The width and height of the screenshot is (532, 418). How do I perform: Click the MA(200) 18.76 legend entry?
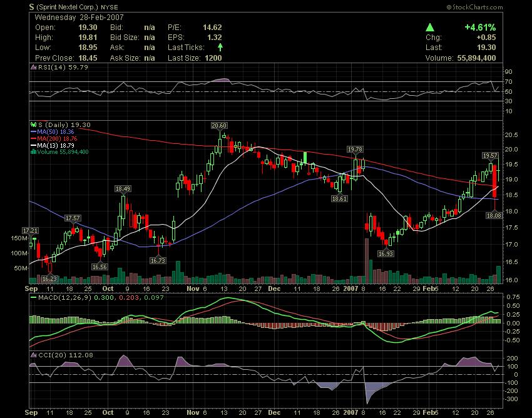pyautogui.click(x=54, y=138)
